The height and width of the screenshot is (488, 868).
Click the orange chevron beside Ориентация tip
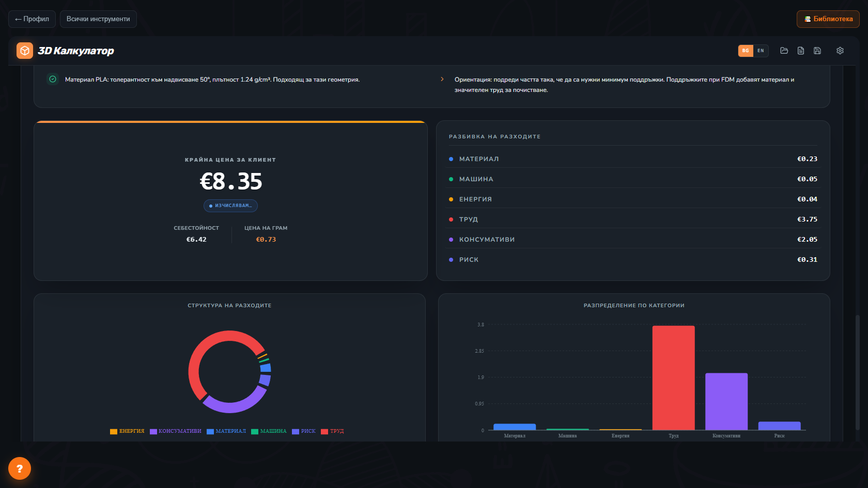point(442,79)
